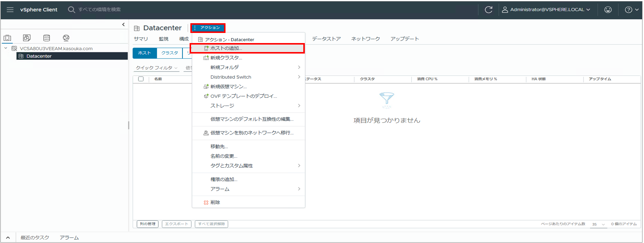This screenshot has width=644, height=243.
Task: Open the サマリ tab
Action: click(x=141, y=39)
